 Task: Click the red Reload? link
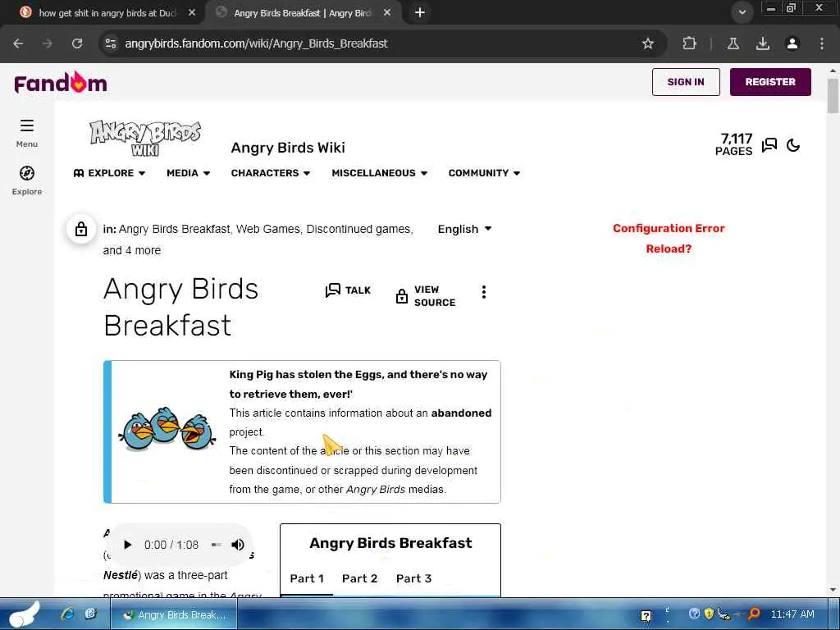click(669, 249)
